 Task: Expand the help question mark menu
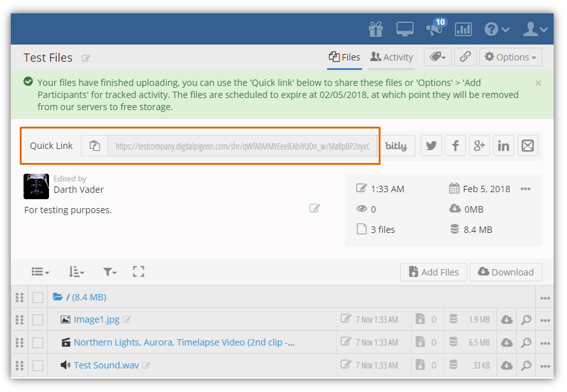[x=497, y=29]
